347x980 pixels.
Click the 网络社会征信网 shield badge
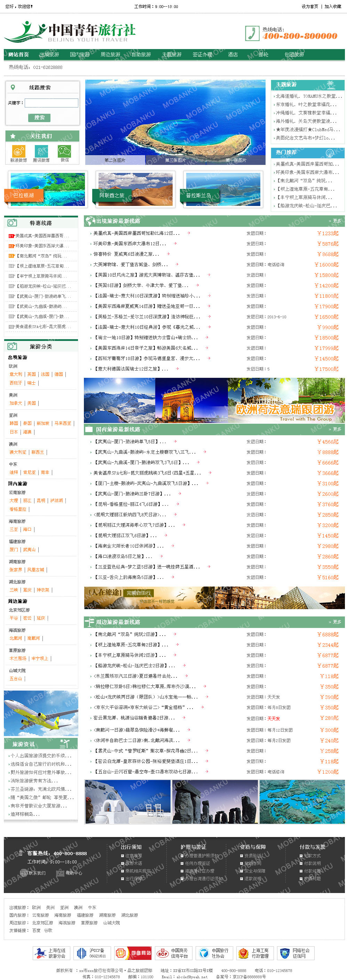[x=295, y=953]
